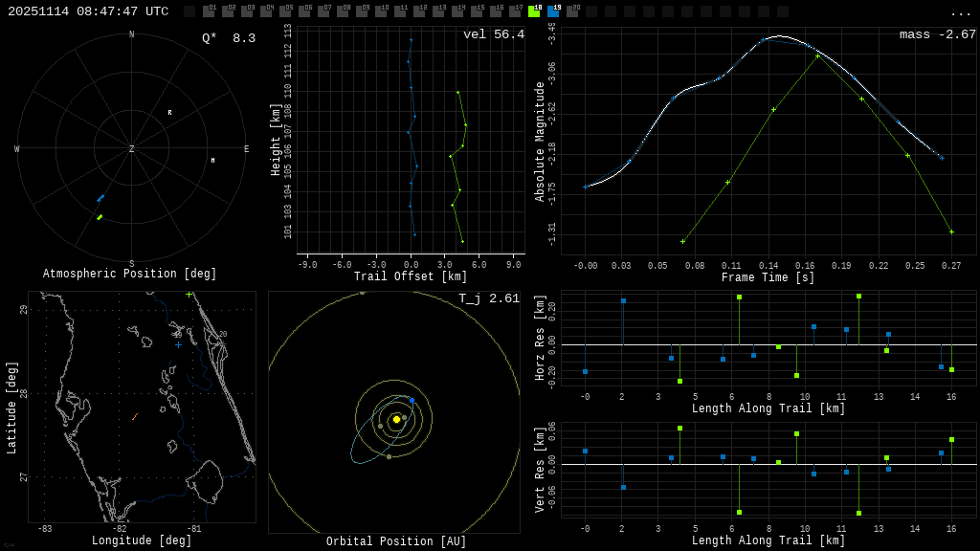The height and width of the screenshot is (551, 980).
Task: Click the planet dot at bottom of orbit ellipse
Action: tap(389, 456)
